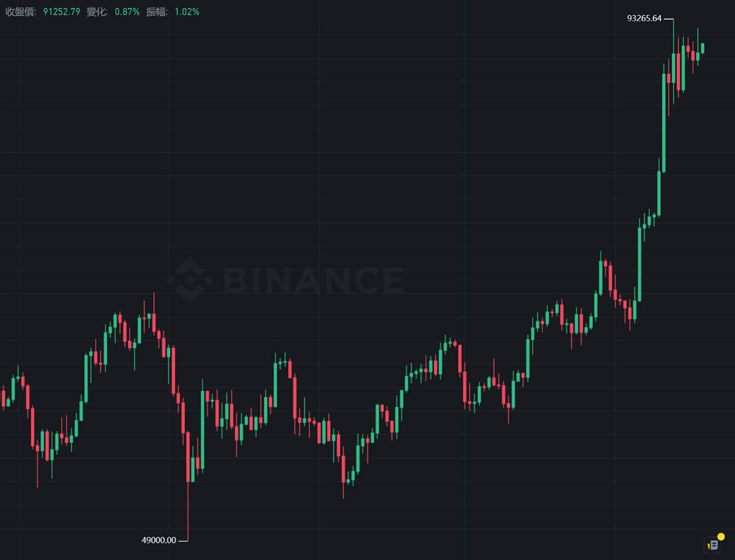Click the 收盤價 label
735x560 pixels.
click(21, 12)
